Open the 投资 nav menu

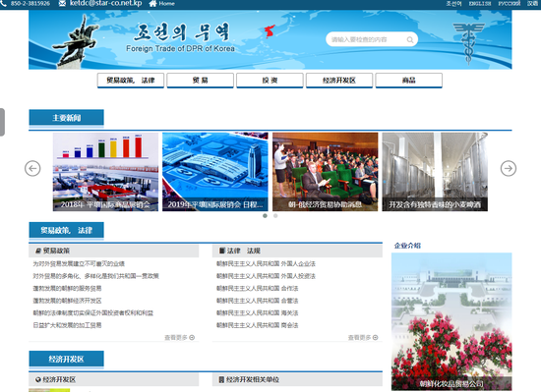point(270,81)
